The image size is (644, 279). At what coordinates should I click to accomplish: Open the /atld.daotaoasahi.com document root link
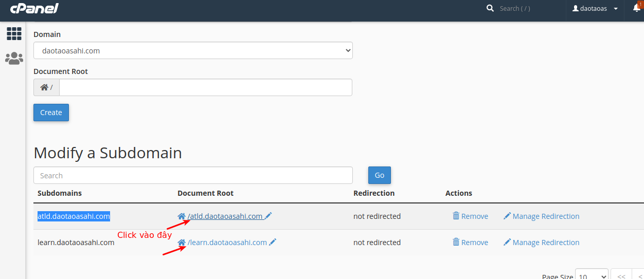pos(225,216)
